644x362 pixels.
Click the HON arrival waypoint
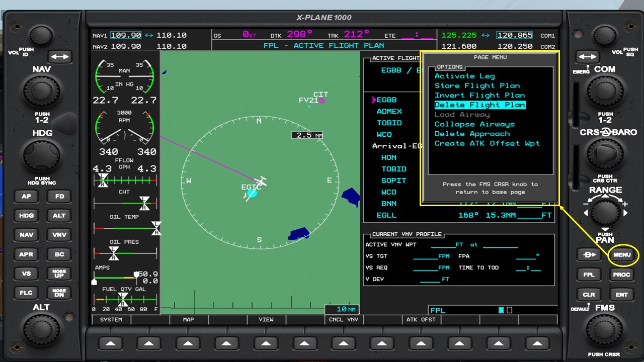(x=389, y=157)
